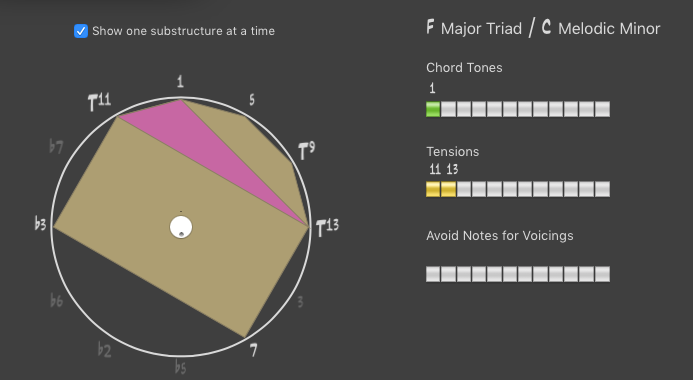The height and width of the screenshot is (380, 693).
Task: Select the T13 tension label on the circle
Action: (x=327, y=227)
